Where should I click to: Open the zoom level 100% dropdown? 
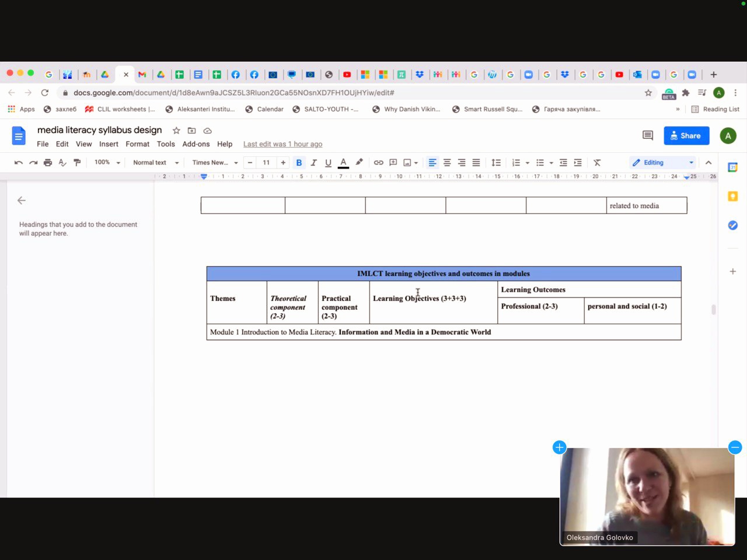tap(107, 163)
